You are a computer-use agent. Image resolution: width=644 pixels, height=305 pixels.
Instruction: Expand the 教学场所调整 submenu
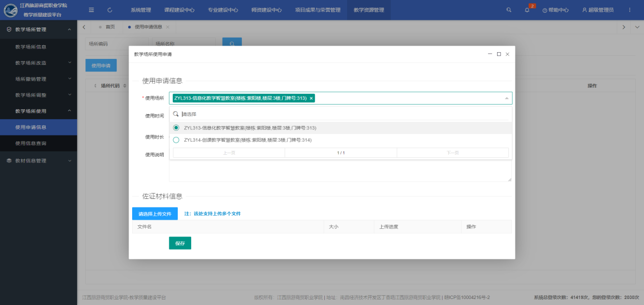click(70, 95)
